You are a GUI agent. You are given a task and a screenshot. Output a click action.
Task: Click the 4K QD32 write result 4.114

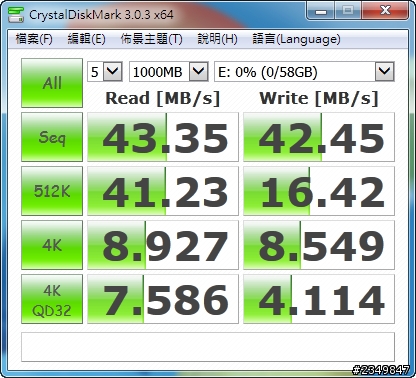click(319, 299)
